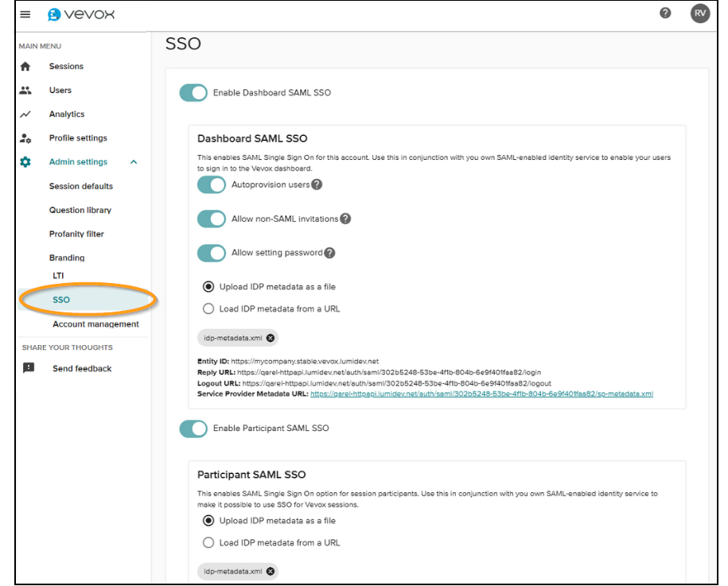Open the help question mark icon in header
728x586 pixels.
pyautogui.click(x=665, y=13)
